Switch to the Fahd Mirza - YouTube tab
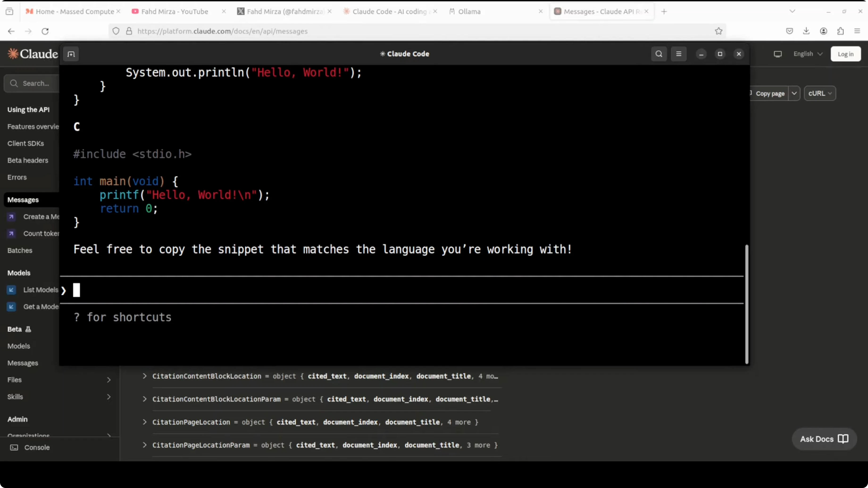 pos(175,12)
